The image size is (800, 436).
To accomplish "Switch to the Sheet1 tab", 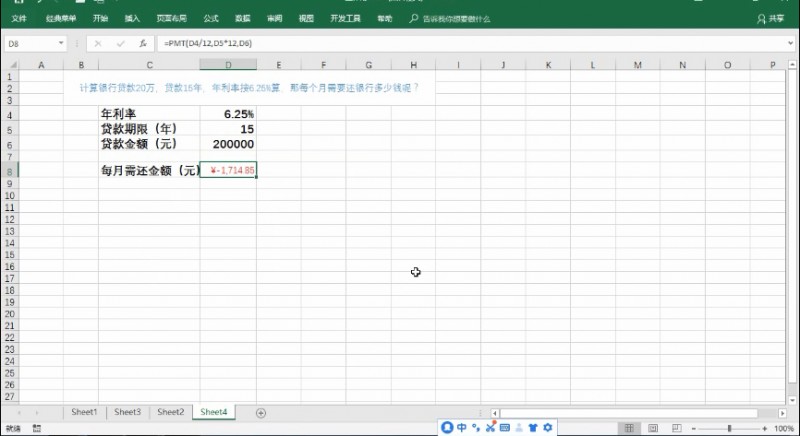I will (x=84, y=412).
